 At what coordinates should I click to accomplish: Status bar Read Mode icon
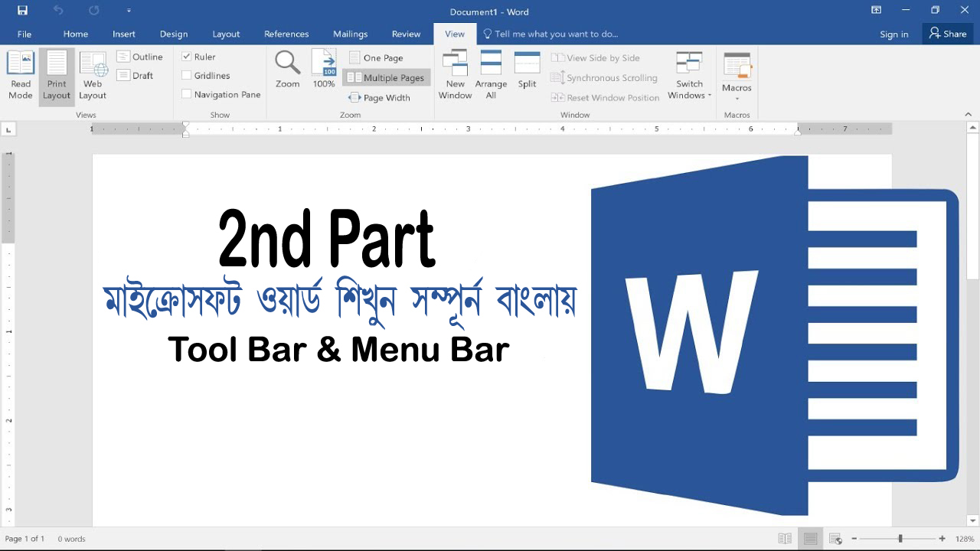(x=785, y=539)
